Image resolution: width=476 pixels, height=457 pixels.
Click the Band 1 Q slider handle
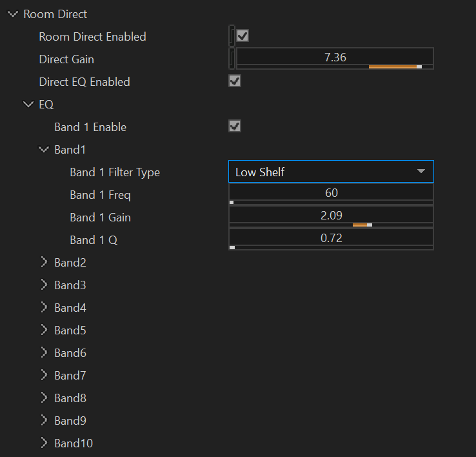[232, 248]
